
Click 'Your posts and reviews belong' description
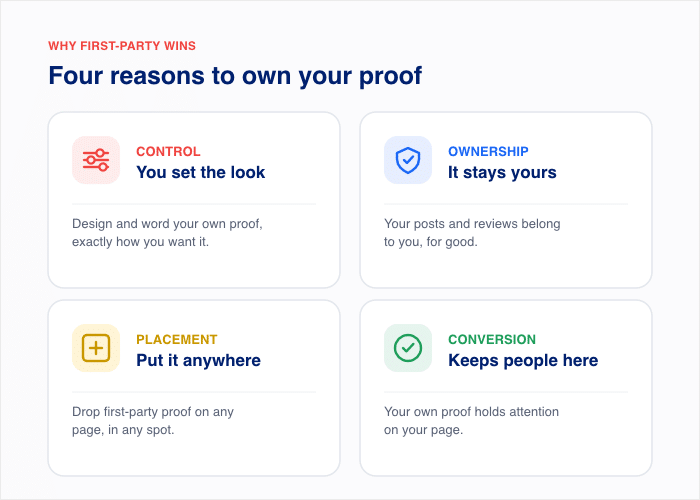(472, 233)
